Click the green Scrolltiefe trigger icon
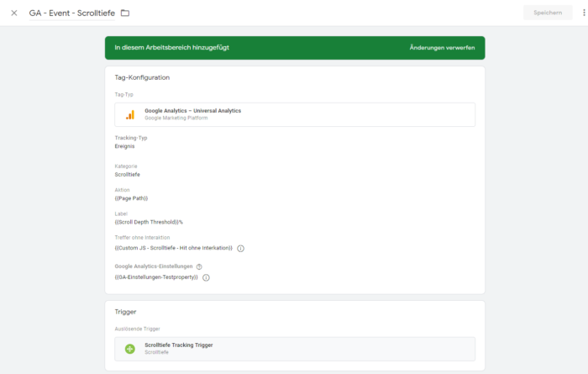This screenshot has height=374, width=588. (129, 348)
